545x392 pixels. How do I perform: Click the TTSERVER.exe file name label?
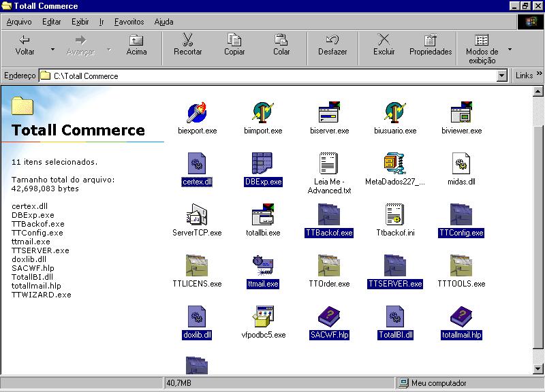point(395,284)
